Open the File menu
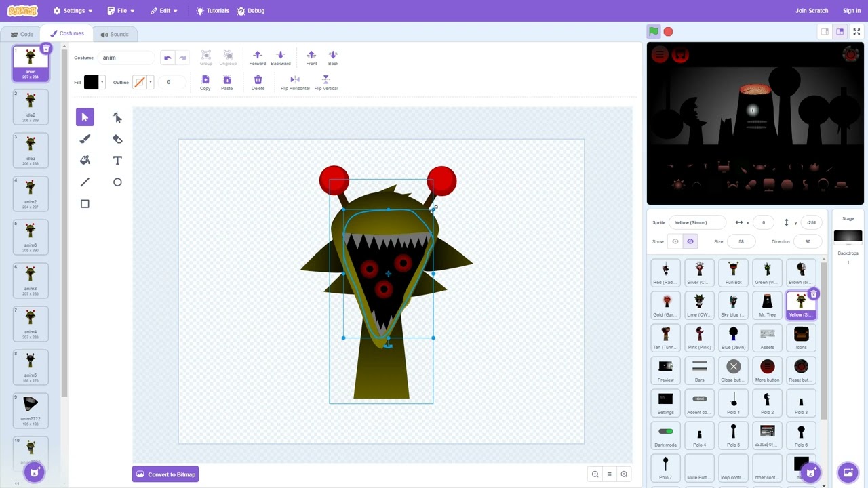Screen dimensions: 868x488 click(x=121, y=11)
